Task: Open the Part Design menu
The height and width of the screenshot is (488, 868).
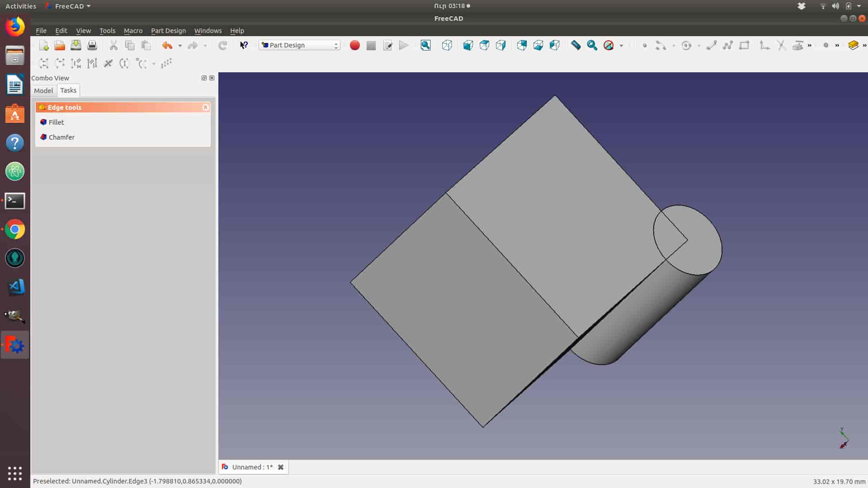Action: coord(168,31)
